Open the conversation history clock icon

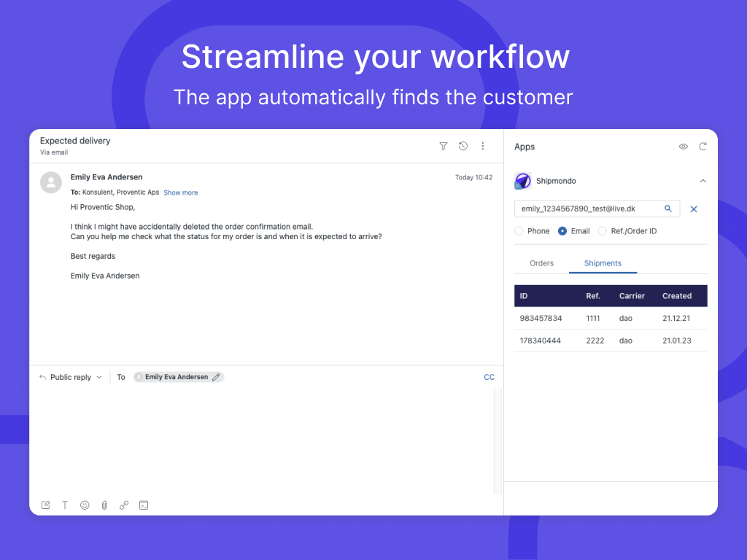[x=462, y=146]
